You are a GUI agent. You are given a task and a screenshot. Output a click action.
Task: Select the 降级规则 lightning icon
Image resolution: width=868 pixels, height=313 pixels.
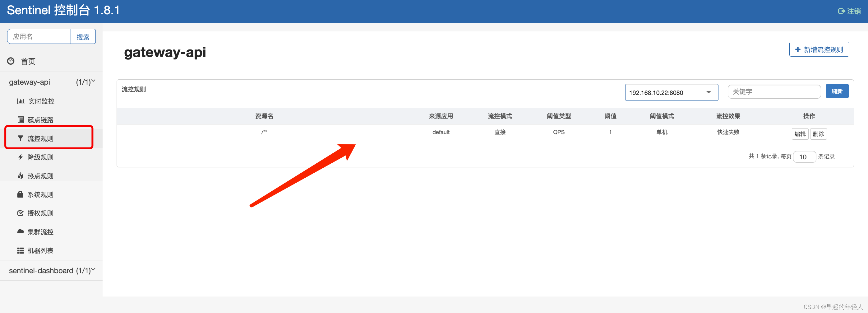point(20,157)
